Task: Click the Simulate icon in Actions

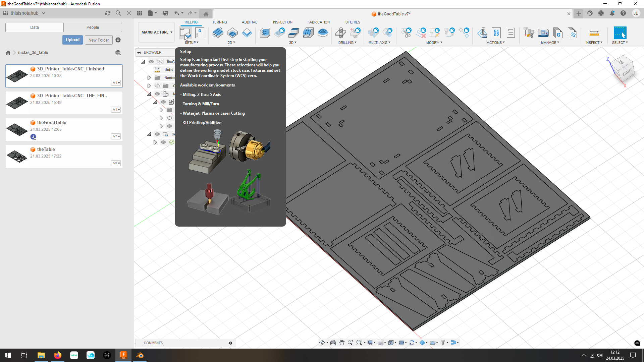Action: [482, 33]
